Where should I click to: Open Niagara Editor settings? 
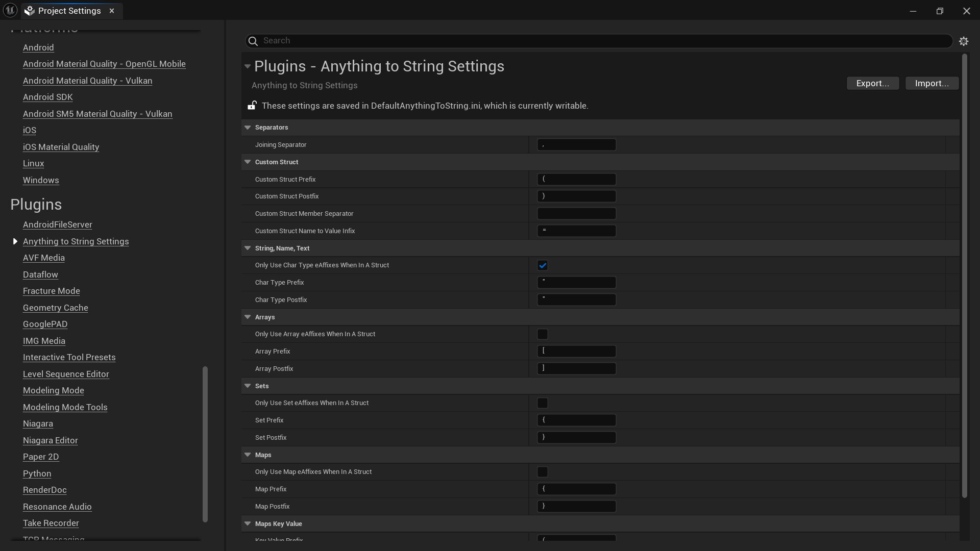pyautogui.click(x=51, y=440)
